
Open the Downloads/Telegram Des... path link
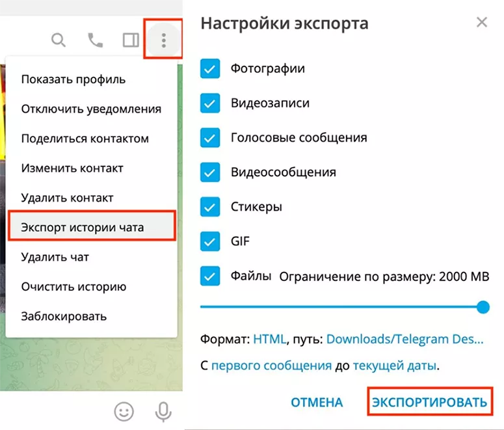(405, 339)
